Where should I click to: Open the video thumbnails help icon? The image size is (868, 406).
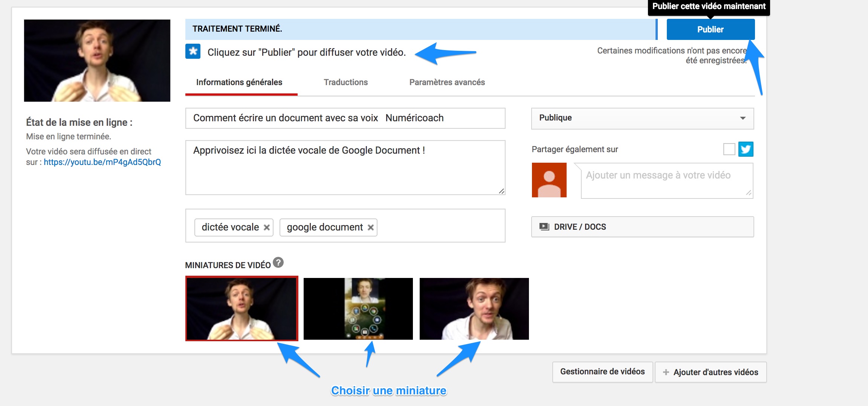pyautogui.click(x=278, y=262)
